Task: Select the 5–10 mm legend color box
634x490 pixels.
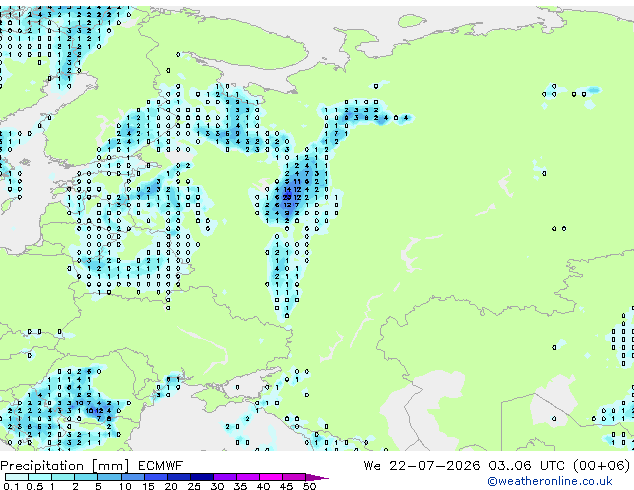Action: 109,477
